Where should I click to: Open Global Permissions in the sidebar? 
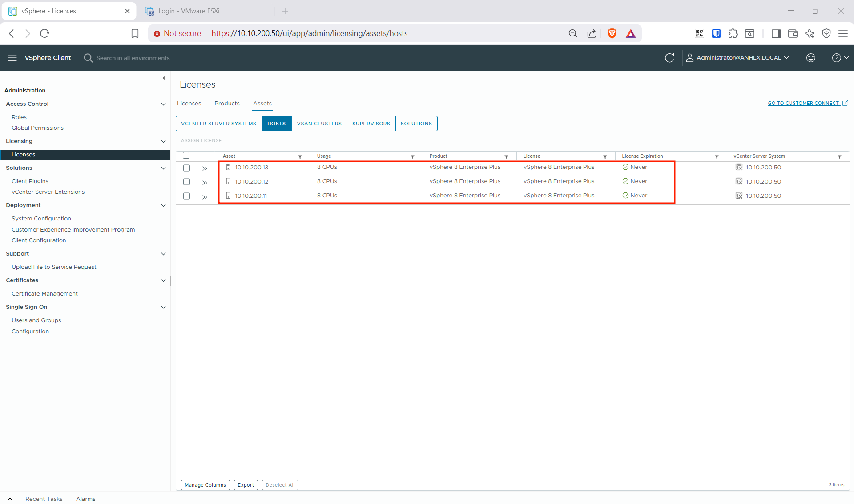(x=37, y=128)
